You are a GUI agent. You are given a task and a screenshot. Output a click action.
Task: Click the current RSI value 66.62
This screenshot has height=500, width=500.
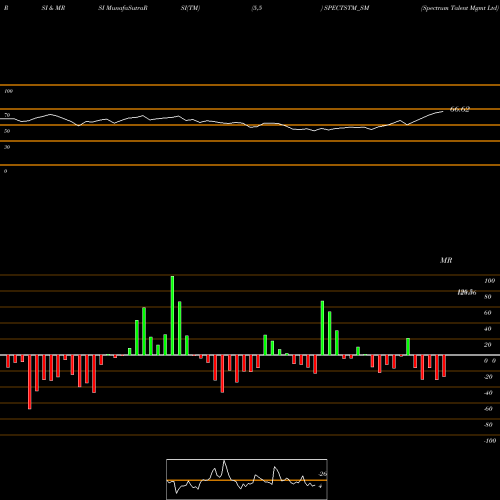pos(460,109)
